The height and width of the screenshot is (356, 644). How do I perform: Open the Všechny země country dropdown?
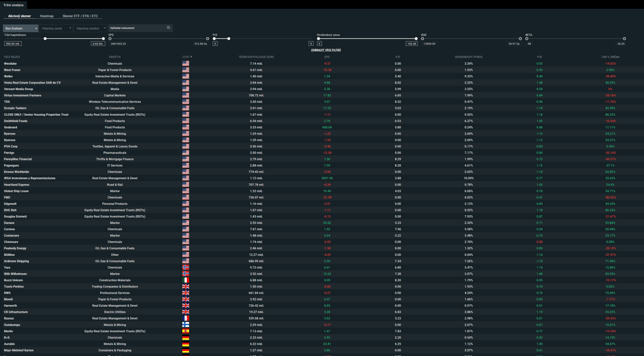[56, 28]
